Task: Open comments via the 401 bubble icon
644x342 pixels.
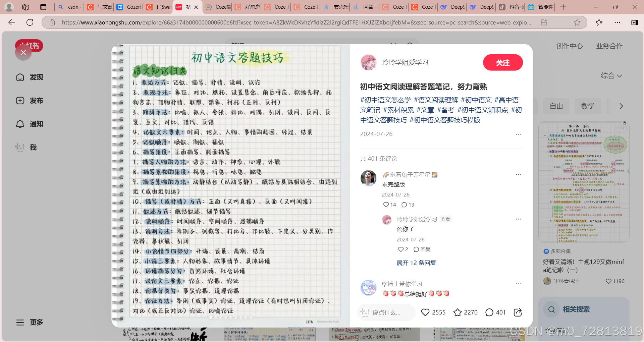Action: [489, 312]
